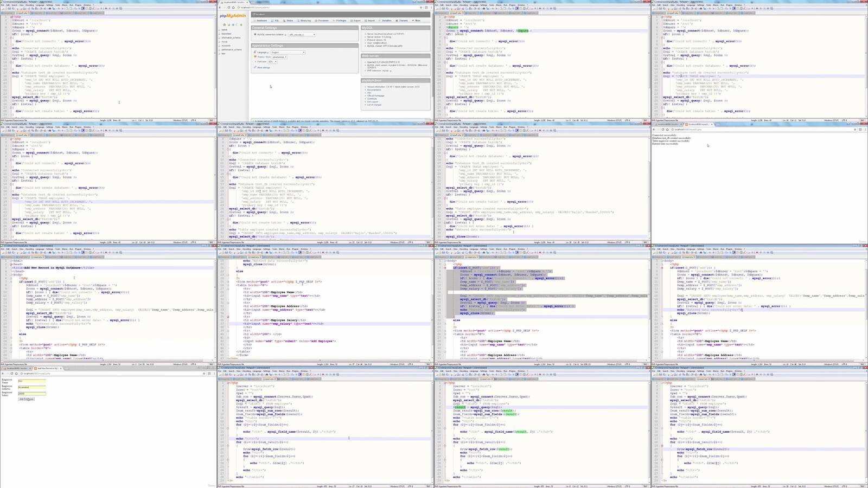
Task: Reload the phpMyAdmin browser page
Action: point(229,8)
